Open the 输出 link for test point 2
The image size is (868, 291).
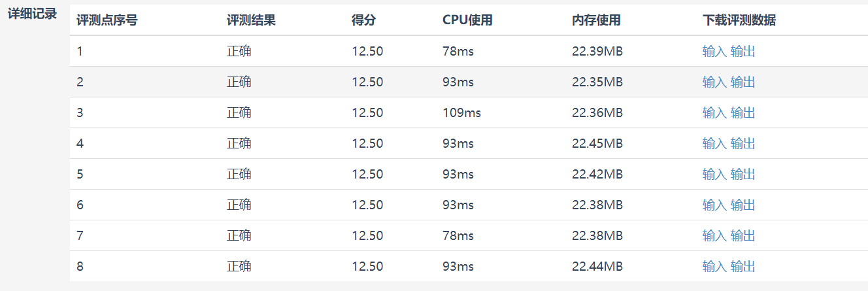coord(743,82)
